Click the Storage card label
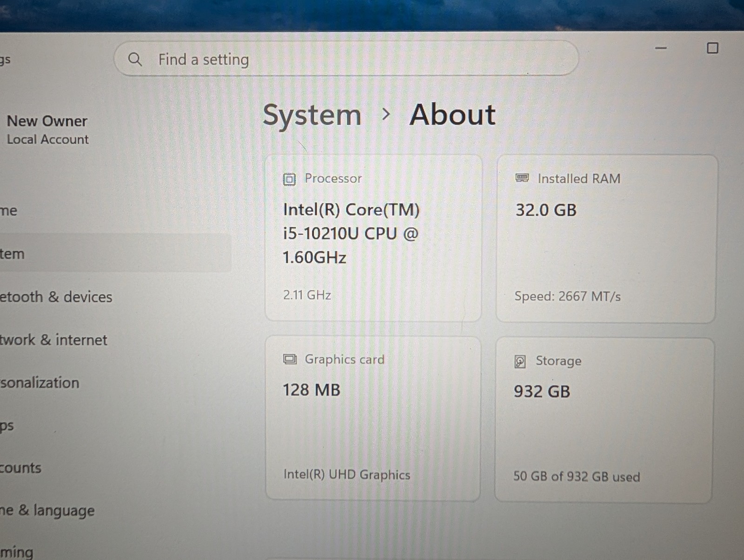The height and width of the screenshot is (560, 744). [x=558, y=361]
